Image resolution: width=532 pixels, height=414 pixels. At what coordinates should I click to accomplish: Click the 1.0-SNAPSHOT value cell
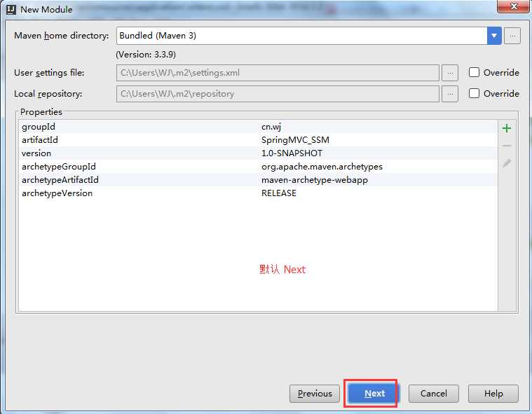pyautogui.click(x=292, y=153)
